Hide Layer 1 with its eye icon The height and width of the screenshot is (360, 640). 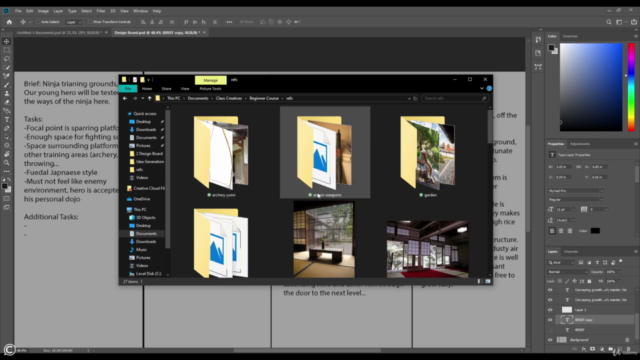550,310
